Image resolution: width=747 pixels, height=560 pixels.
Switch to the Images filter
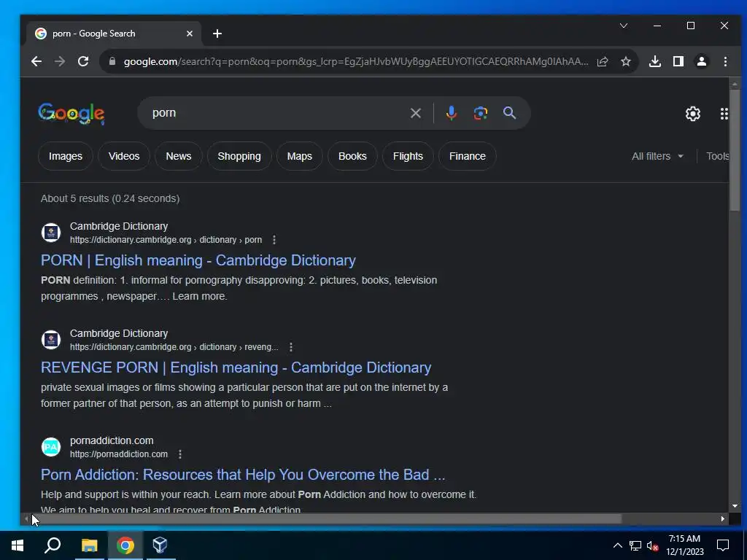click(x=65, y=156)
